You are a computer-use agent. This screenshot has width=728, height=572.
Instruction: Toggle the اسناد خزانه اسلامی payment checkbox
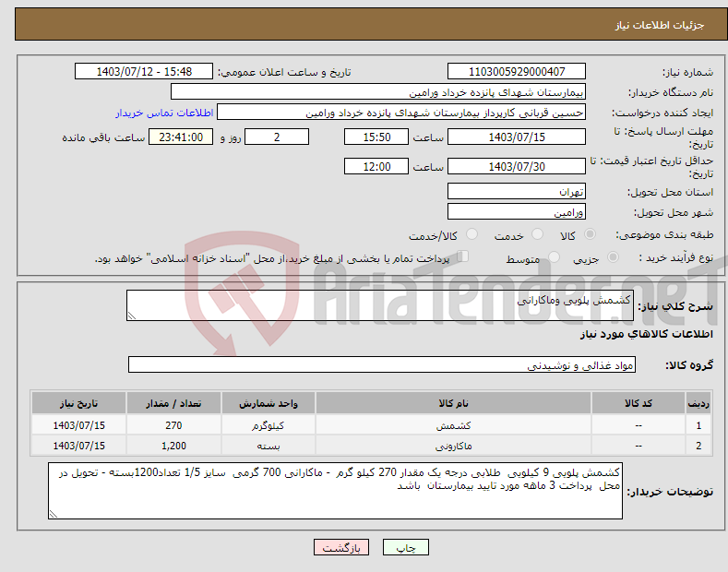click(463, 256)
